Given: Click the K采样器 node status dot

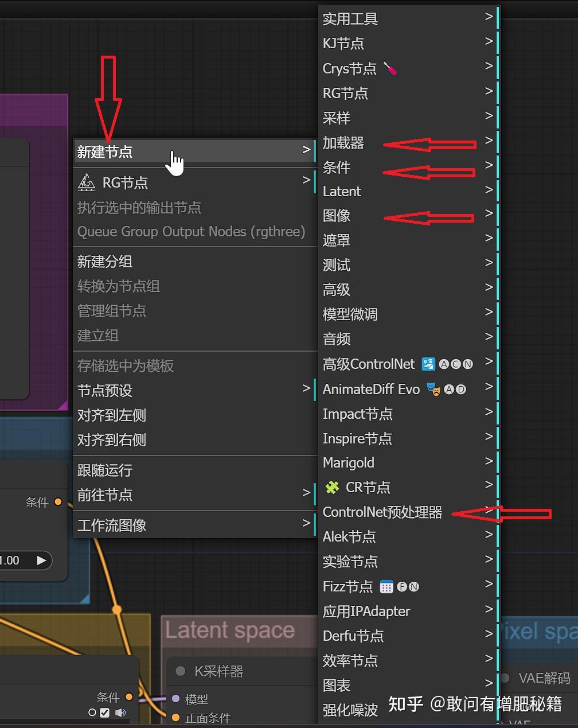Looking at the screenshot, I should [x=180, y=671].
